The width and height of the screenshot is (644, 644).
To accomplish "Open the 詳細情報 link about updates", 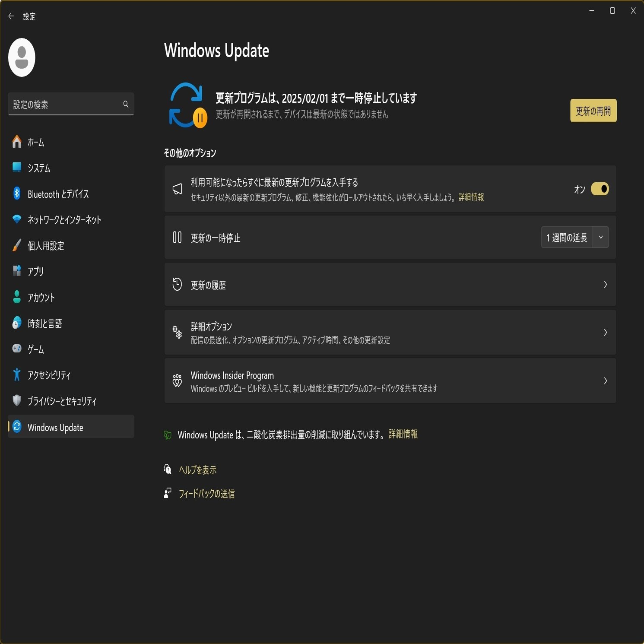I will pos(470,198).
